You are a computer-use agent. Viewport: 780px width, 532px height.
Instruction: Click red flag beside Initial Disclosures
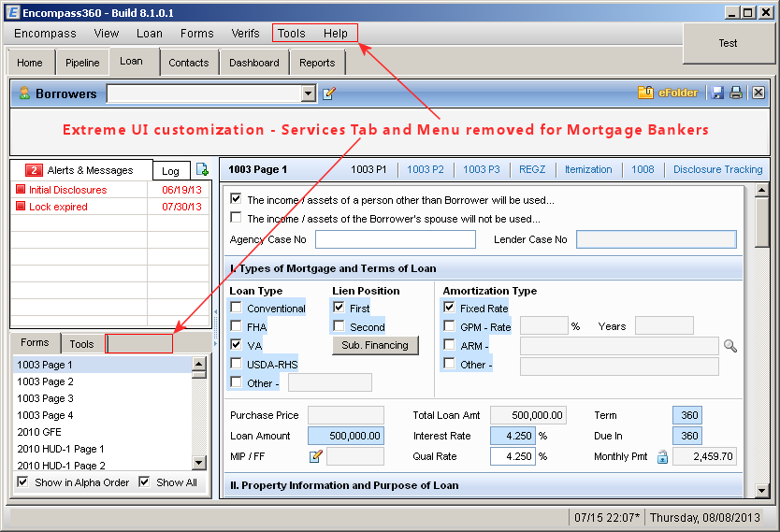(x=21, y=190)
